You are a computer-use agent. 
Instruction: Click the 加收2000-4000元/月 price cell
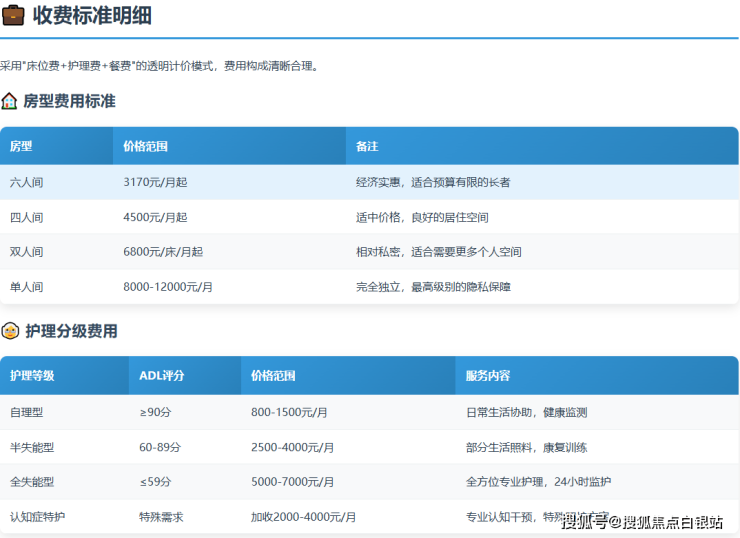303,517
